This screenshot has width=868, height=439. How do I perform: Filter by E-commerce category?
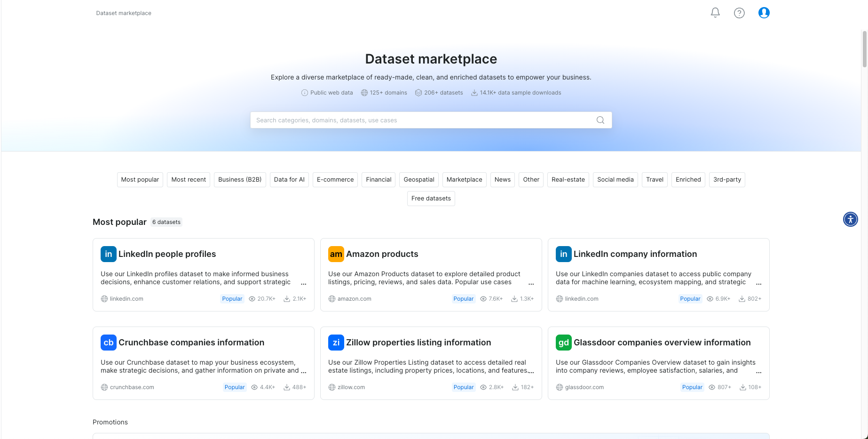tap(335, 180)
